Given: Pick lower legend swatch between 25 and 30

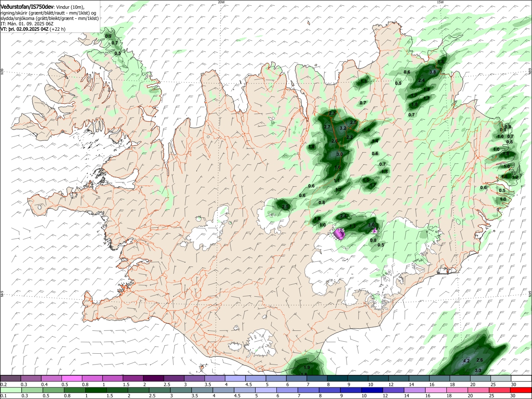Looking at the screenshot, I should pos(501,390).
